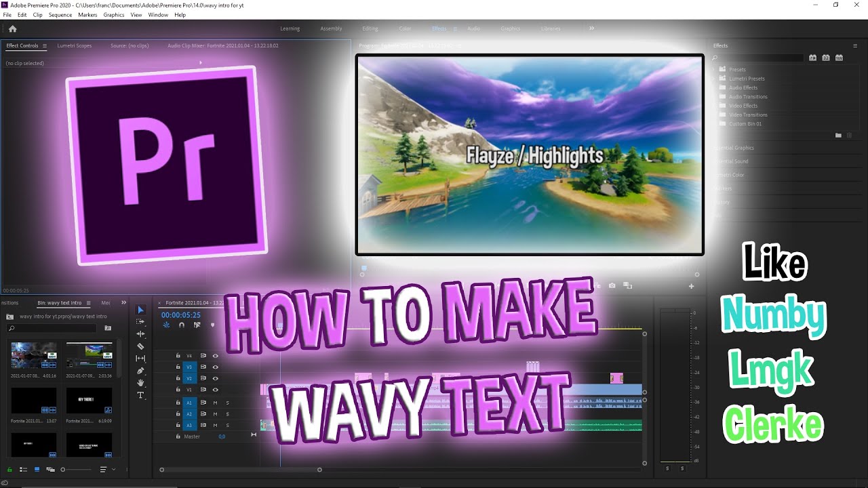Open the Sequence menu

pos(60,15)
